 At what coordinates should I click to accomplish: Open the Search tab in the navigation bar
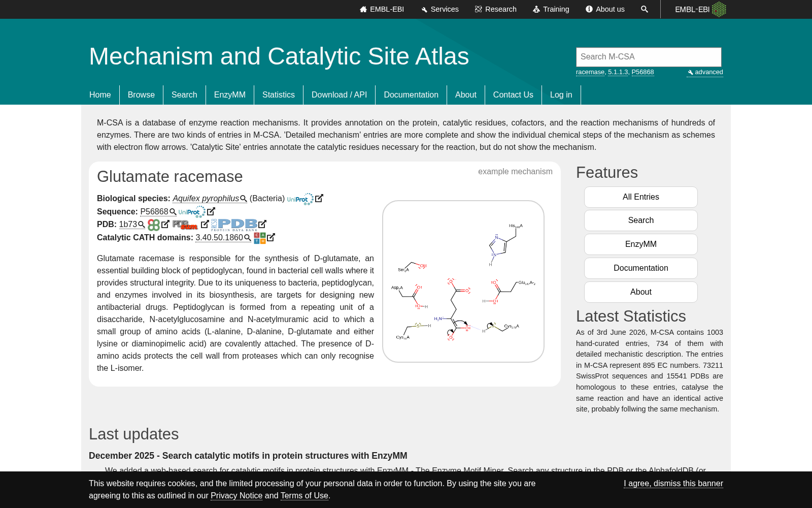click(184, 95)
